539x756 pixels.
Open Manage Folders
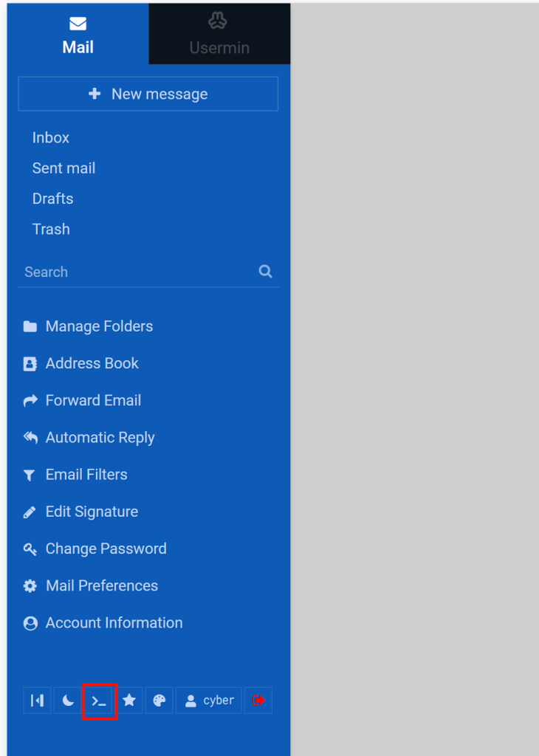coord(99,326)
